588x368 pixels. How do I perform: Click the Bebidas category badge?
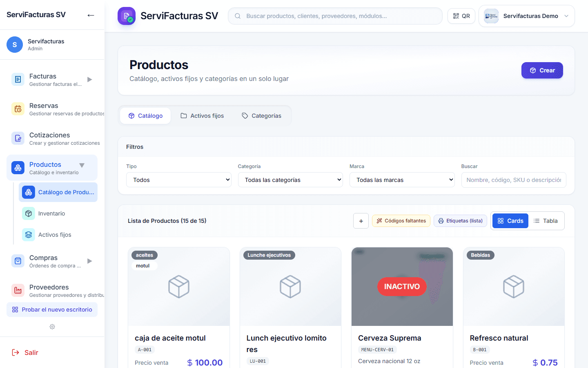point(481,255)
